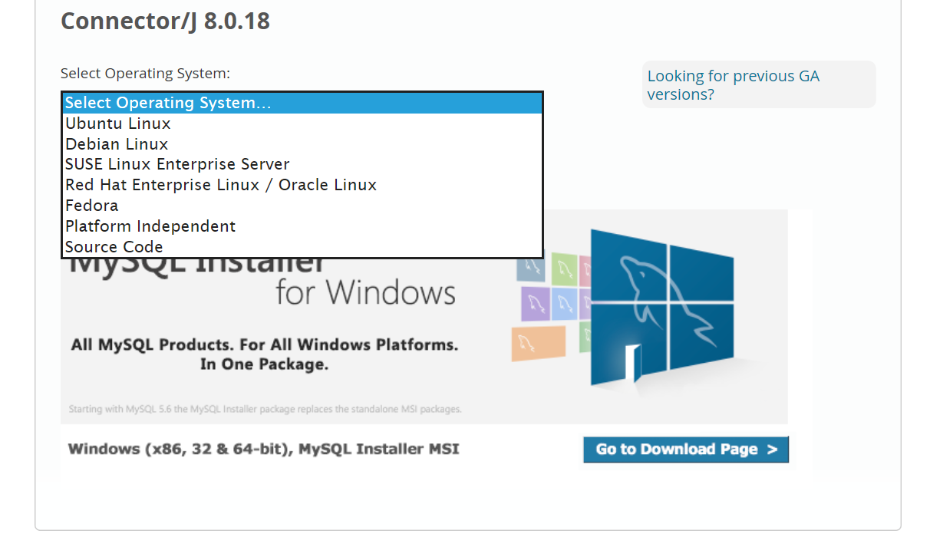This screenshot has height=560, width=930.
Task: Choose SUSE Linux Enterprise Server option
Action: coord(302,164)
